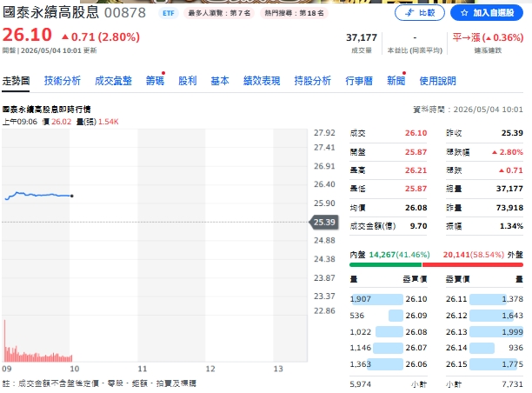Click the 成交金額(億) value 9.70
This screenshot has height=393, width=532.
pyautogui.click(x=418, y=226)
